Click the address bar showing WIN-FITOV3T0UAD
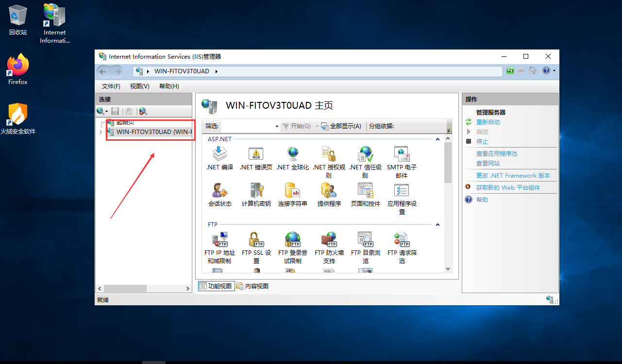This screenshot has height=364, width=622. (318, 71)
